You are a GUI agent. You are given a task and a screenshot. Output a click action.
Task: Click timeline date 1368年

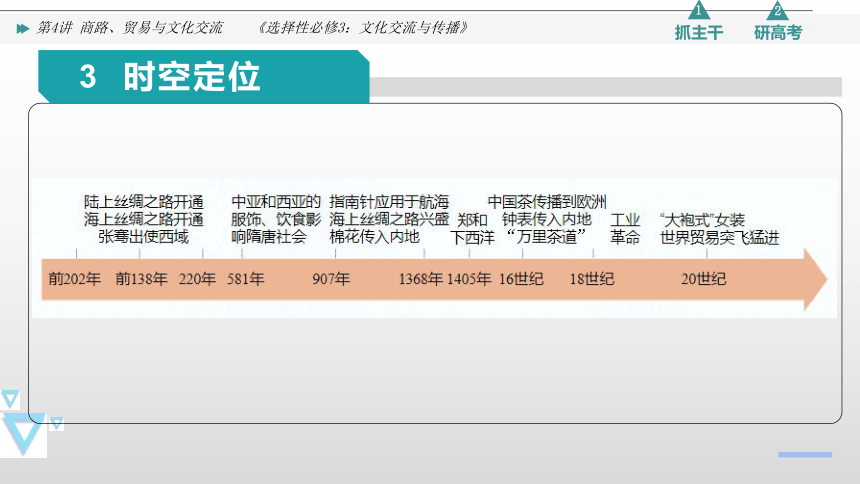[x=421, y=279]
